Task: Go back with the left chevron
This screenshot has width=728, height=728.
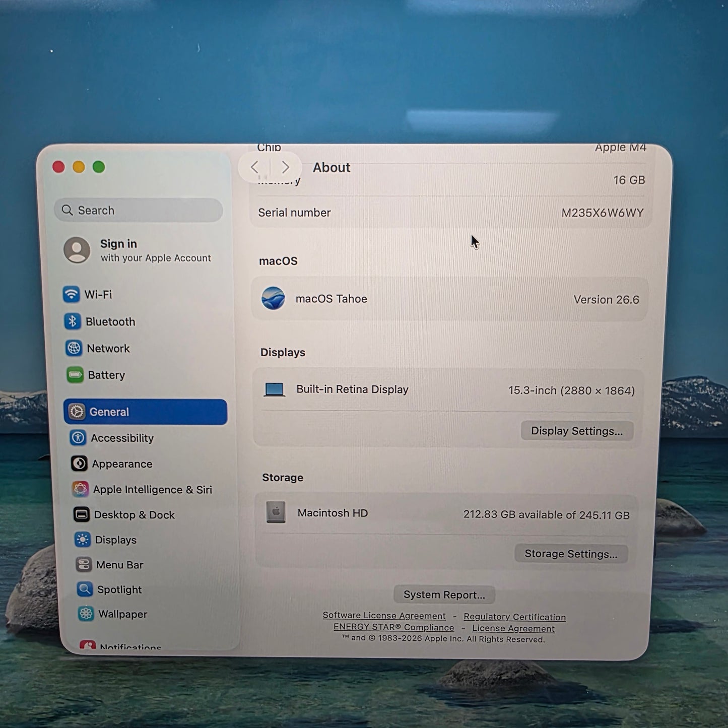Action: pyautogui.click(x=254, y=167)
